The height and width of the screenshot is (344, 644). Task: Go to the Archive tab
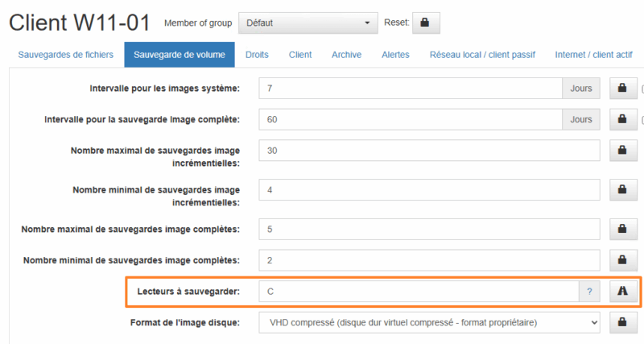click(346, 55)
